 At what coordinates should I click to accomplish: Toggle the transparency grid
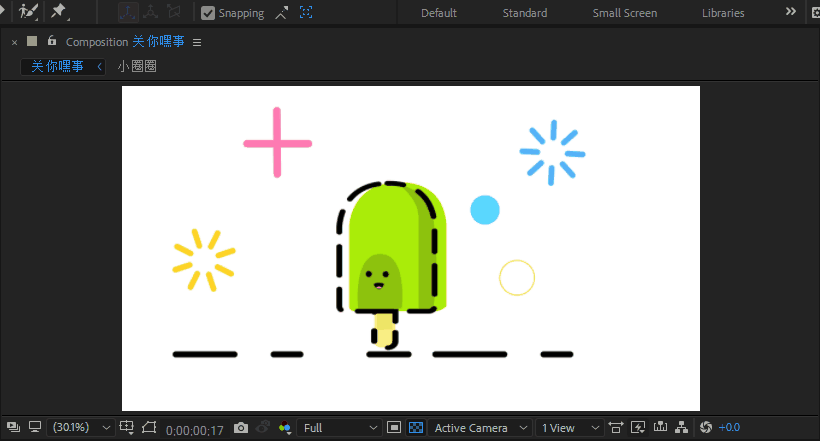tap(416, 427)
